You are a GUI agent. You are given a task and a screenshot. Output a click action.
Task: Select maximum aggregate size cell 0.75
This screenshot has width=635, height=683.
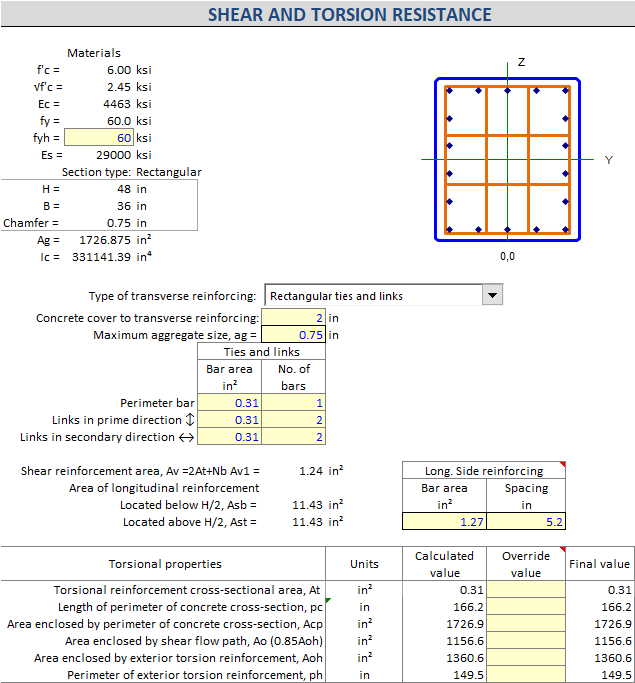pos(293,335)
